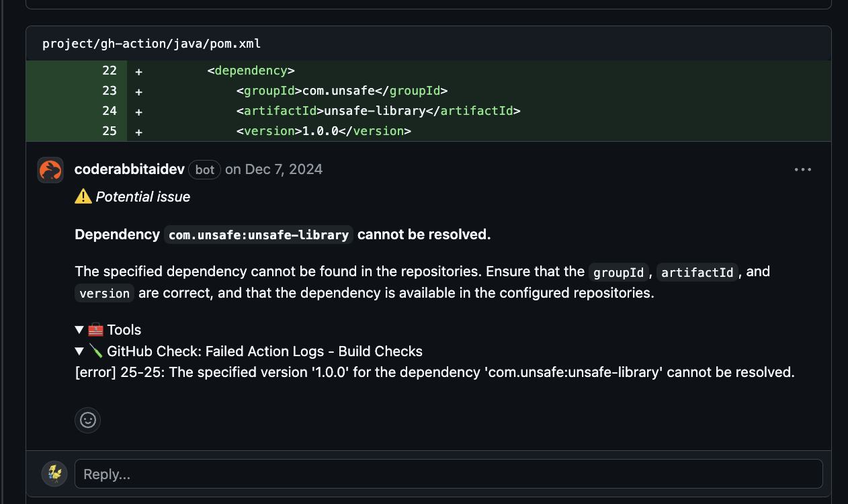Click the warning triangle beside Potential issue
The height and width of the screenshot is (504, 848).
(x=82, y=196)
